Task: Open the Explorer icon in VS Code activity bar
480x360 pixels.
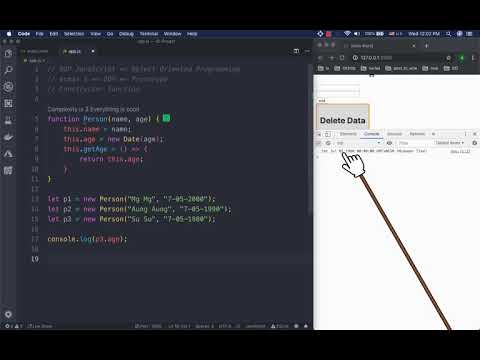Action: pos(8,53)
